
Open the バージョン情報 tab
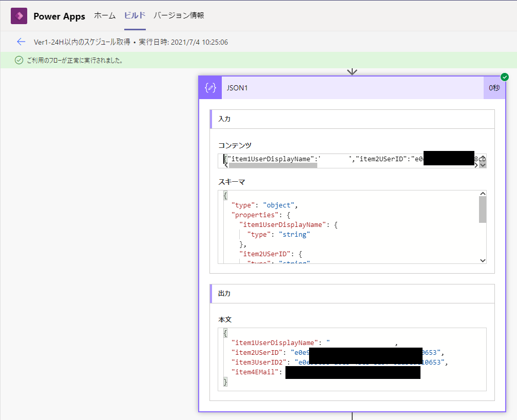179,15
